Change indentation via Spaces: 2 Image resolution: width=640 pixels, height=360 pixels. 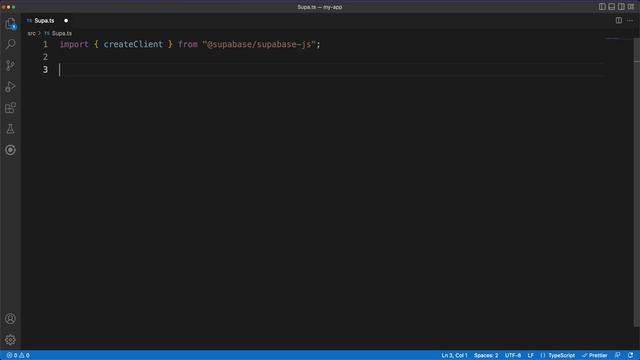(x=486, y=356)
